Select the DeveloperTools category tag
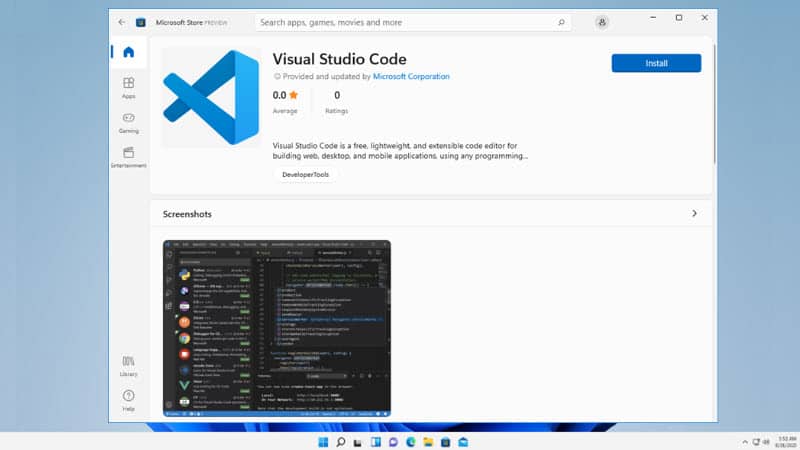 tap(305, 174)
